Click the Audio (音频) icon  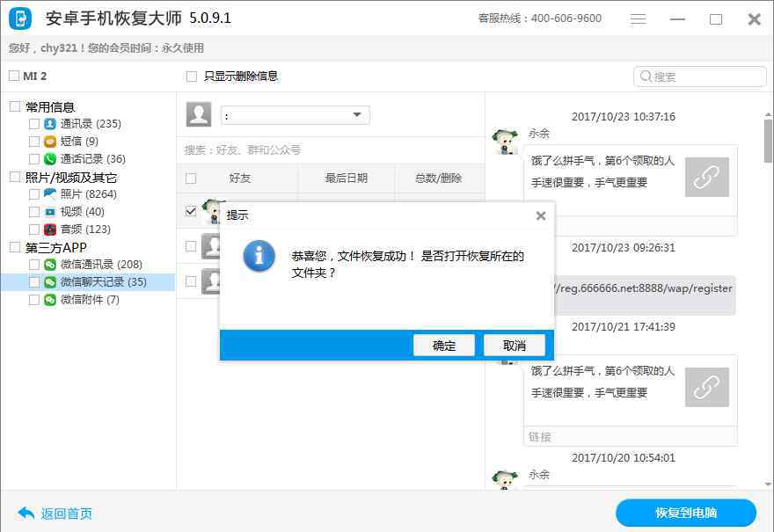tap(50, 230)
